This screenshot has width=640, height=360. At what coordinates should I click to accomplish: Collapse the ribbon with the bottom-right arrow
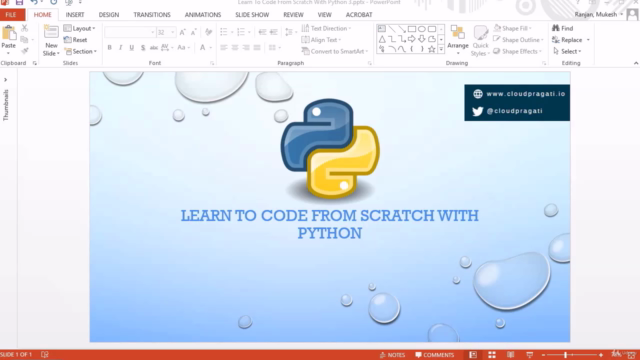[x=636, y=63]
